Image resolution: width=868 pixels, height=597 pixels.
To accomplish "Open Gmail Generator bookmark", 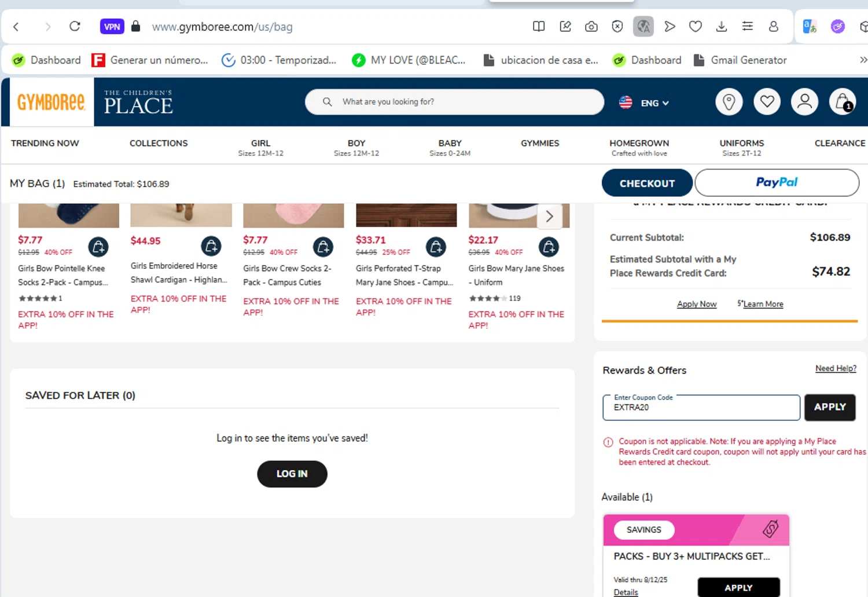I will [x=740, y=60].
